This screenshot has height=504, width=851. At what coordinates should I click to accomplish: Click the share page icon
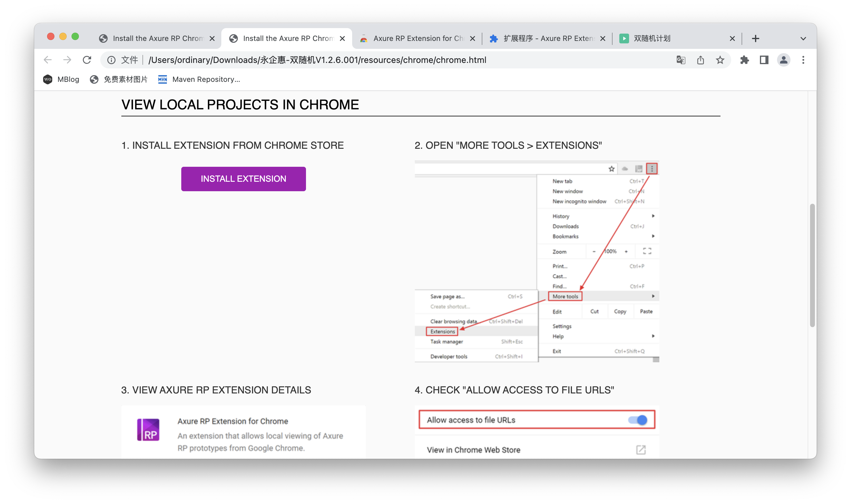click(700, 60)
